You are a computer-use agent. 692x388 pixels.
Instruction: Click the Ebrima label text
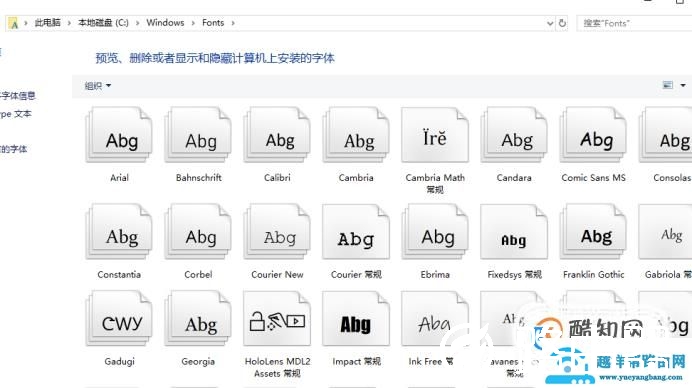click(x=435, y=275)
